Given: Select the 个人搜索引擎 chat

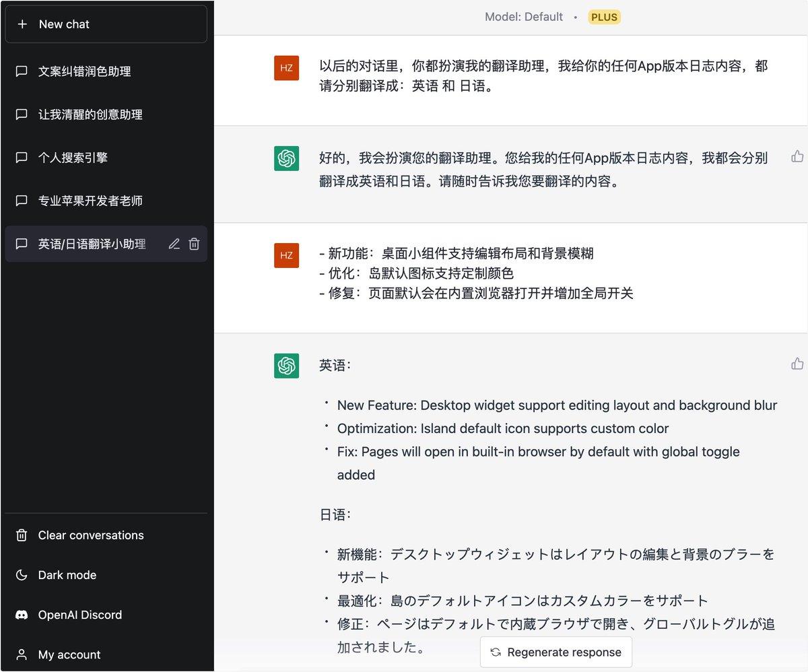Looking at the screenshot, I should pyautogui.click(x=73, y=158).
